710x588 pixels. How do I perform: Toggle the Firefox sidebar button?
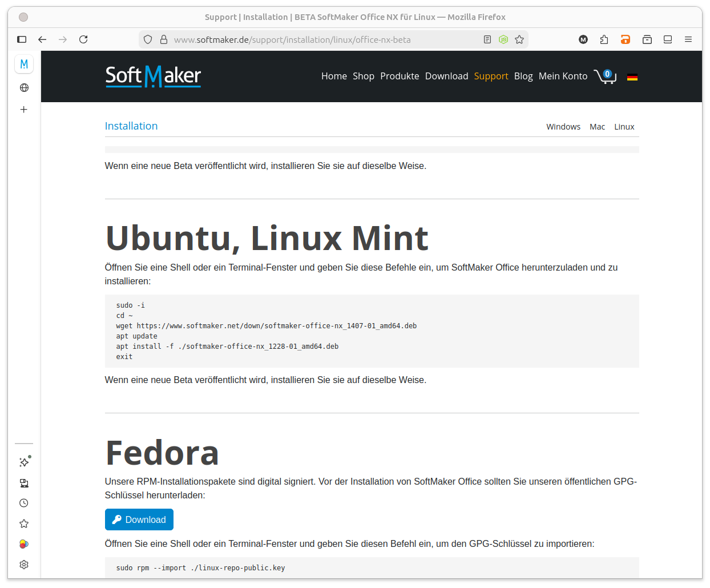22,39
